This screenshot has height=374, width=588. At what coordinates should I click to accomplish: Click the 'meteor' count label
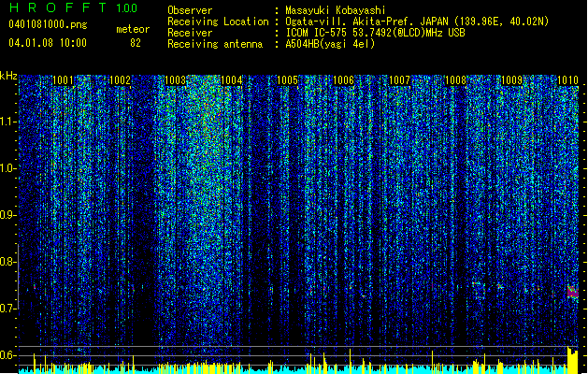(133, 29)
